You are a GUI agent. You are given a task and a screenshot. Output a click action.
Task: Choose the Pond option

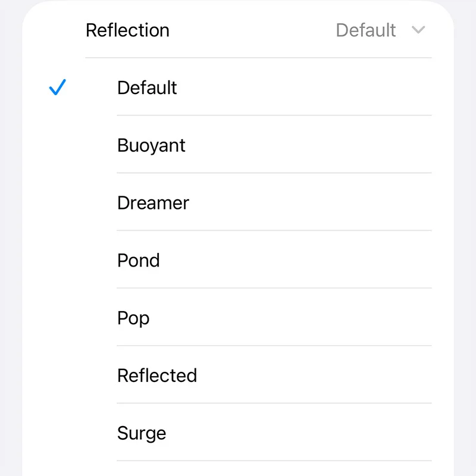click(139, 260)
